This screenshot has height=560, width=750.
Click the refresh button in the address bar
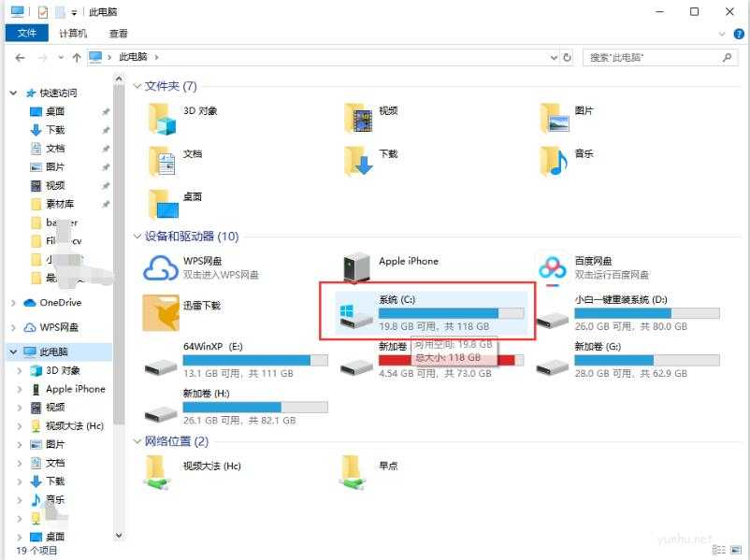click(569, 57)
